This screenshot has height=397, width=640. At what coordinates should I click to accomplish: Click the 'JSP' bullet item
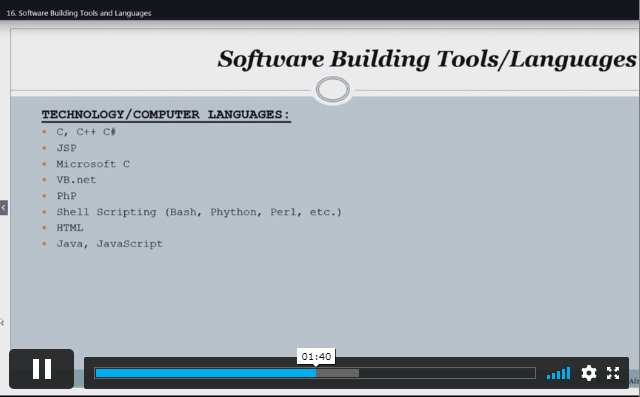coord(67,148)
